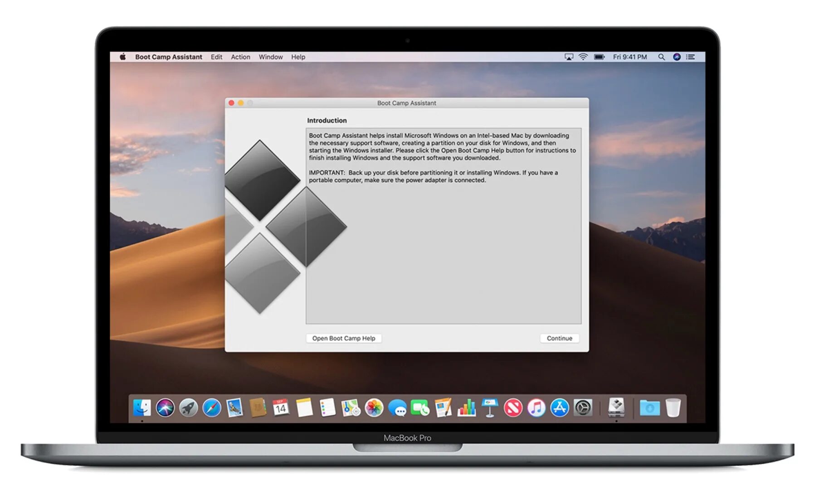Open the Apple menu
819x504 pixels.
122,57
